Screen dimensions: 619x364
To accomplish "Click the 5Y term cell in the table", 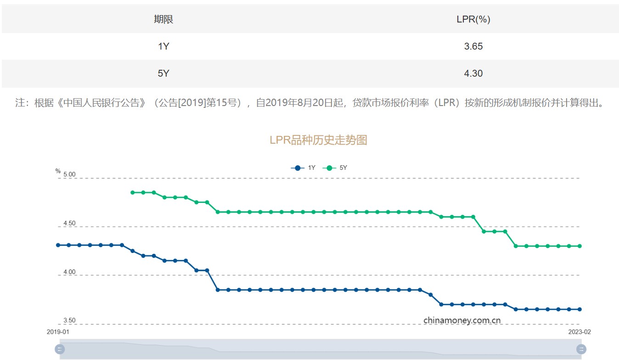I will click(x=163, y=73).
